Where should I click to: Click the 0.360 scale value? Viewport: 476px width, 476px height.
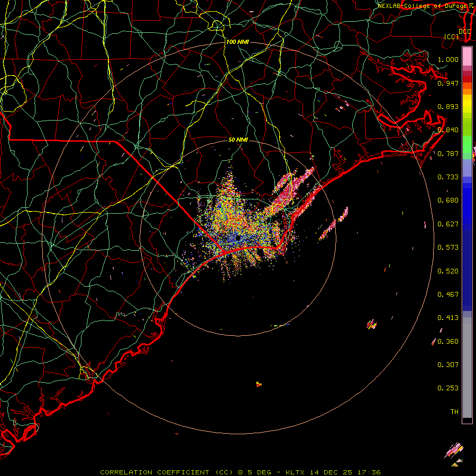[x=448, y=342]
